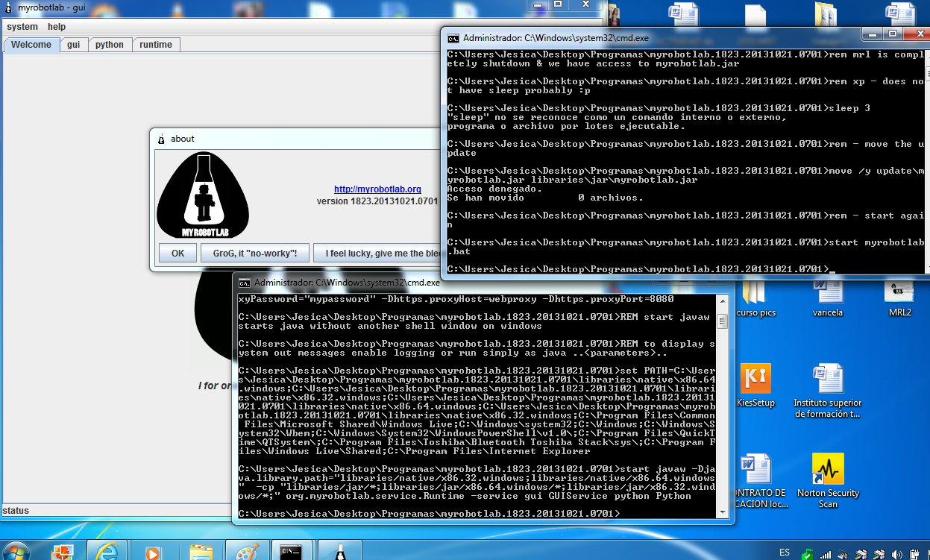Click the status bar label in myrobotlab
Viewport: 930px width, 560px height.
click(16, 511)
